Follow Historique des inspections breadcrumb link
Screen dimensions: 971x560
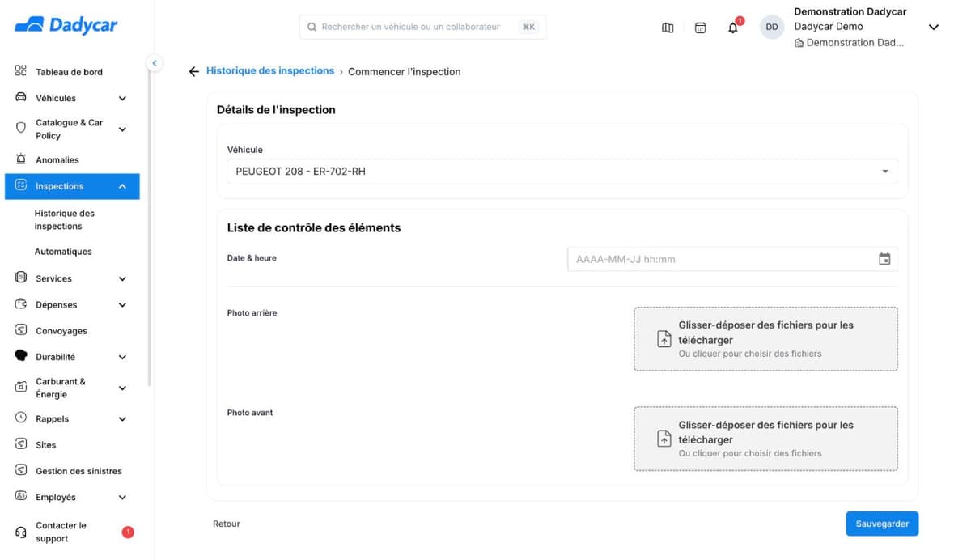[x=270, y=71]
